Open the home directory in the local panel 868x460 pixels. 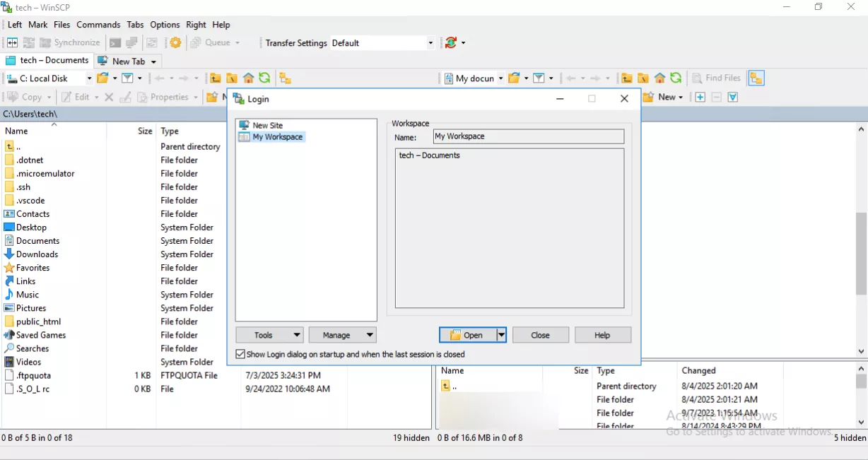247,78
